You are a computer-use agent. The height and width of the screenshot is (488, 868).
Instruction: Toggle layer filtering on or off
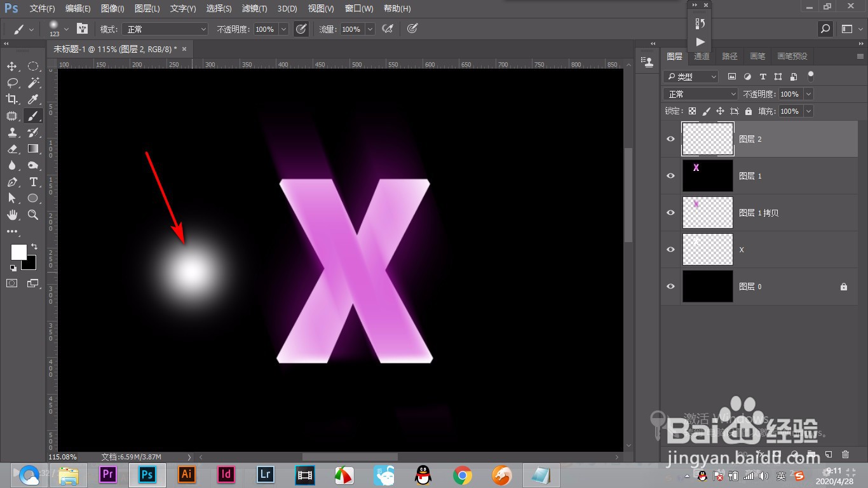811,76
